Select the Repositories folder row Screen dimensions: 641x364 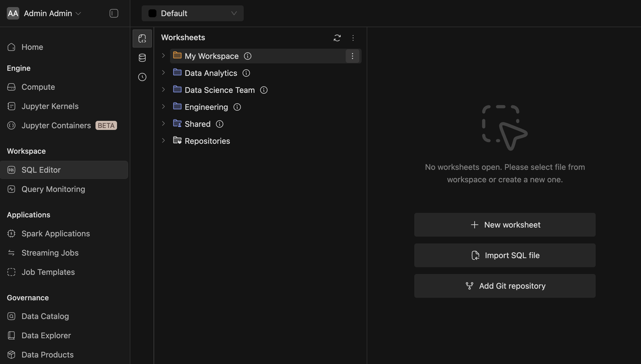[266, 141]
